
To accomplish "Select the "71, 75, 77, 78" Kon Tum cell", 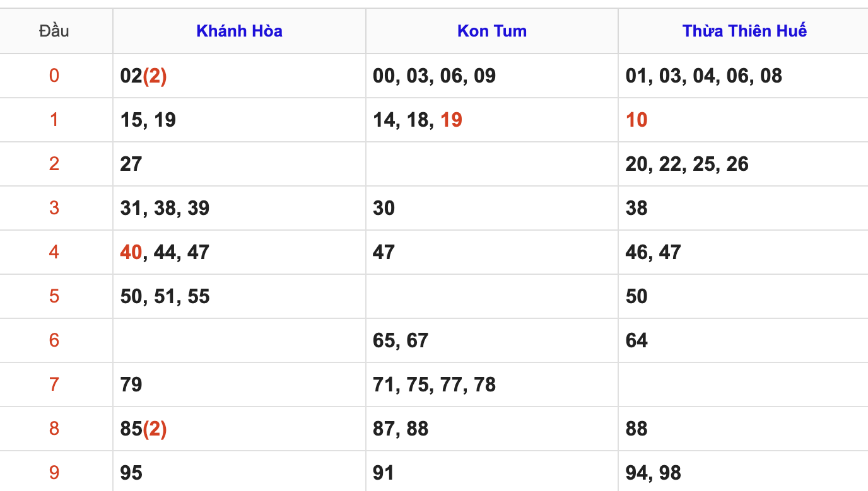I will point(434,384).
